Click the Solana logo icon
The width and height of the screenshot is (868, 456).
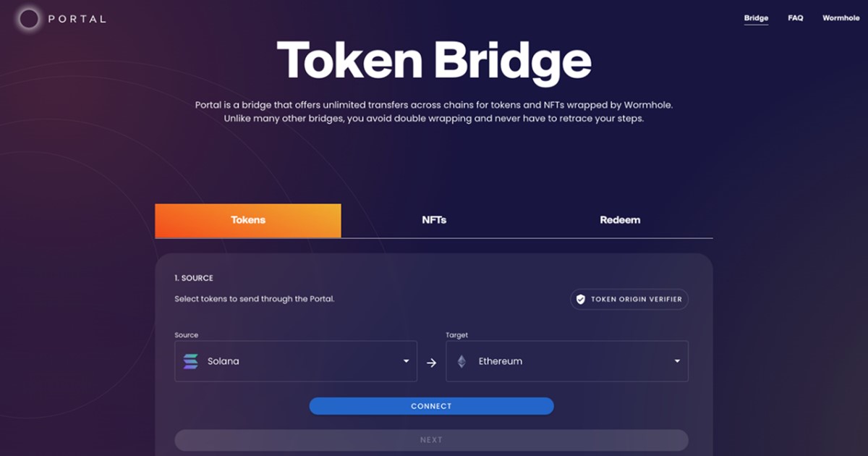pos(191,361)
